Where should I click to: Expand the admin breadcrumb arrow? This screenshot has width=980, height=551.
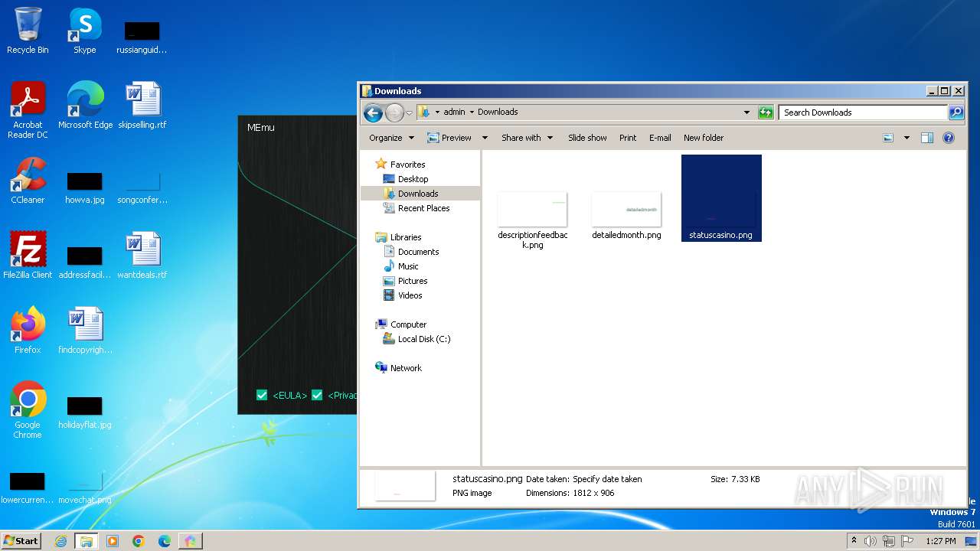click(472, 112)
